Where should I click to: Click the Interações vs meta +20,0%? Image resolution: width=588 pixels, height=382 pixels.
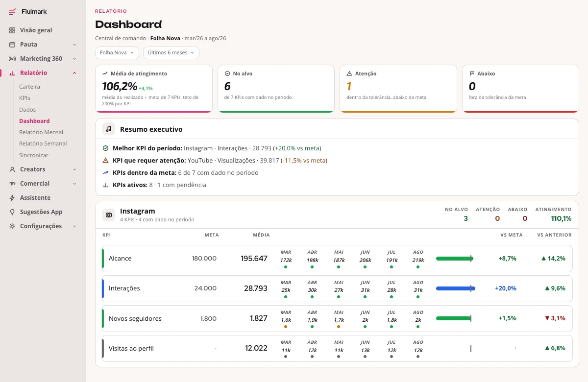coord(506,288)
